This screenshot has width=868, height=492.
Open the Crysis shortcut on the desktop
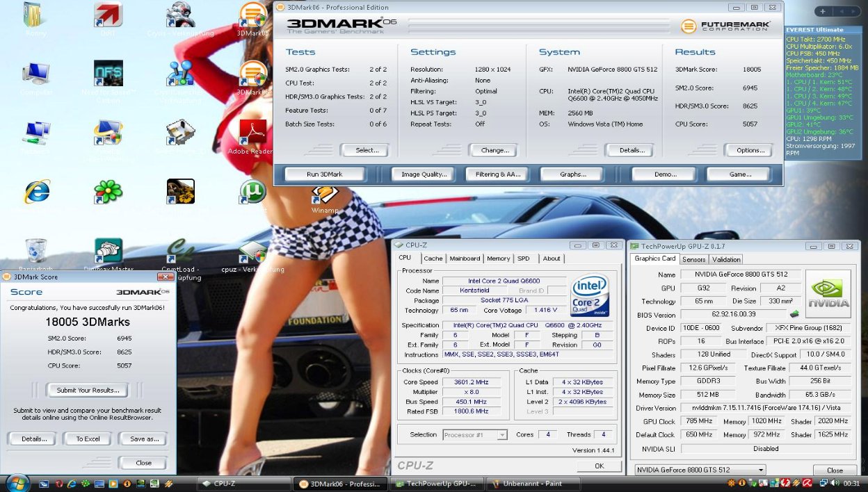click(x=180, y=17)
